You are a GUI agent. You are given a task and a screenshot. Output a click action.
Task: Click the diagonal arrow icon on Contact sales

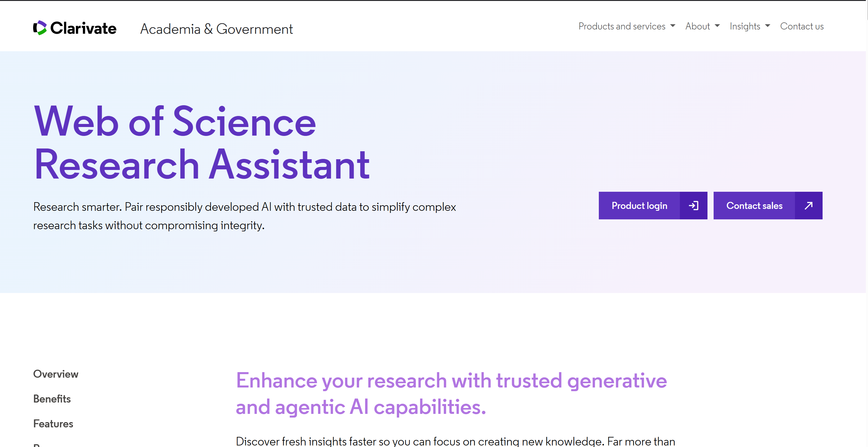tap(808, 206)
